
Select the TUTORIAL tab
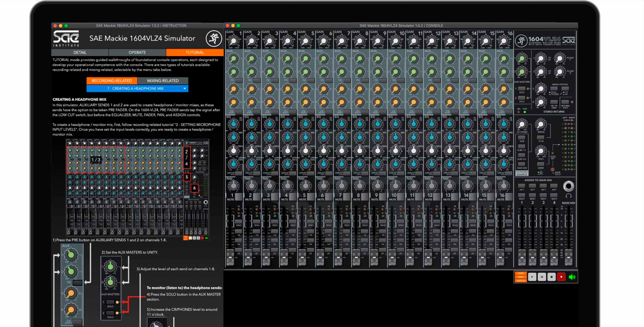click(195, 52)
